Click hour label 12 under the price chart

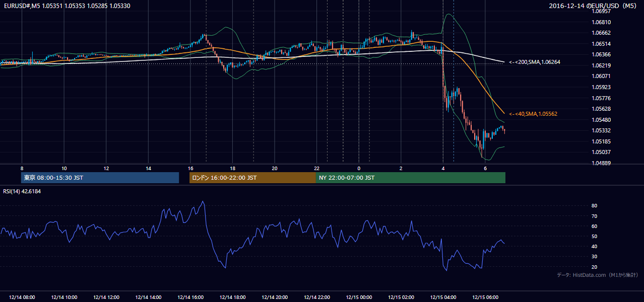point(106,168)
